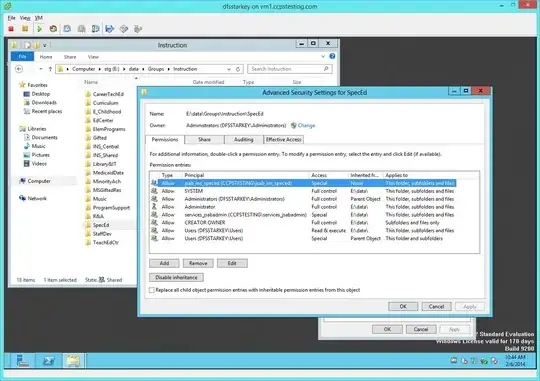The width and height of the screenshot is (540, 381).
Task: Open the console VM menu
Action: pos(39,18)
